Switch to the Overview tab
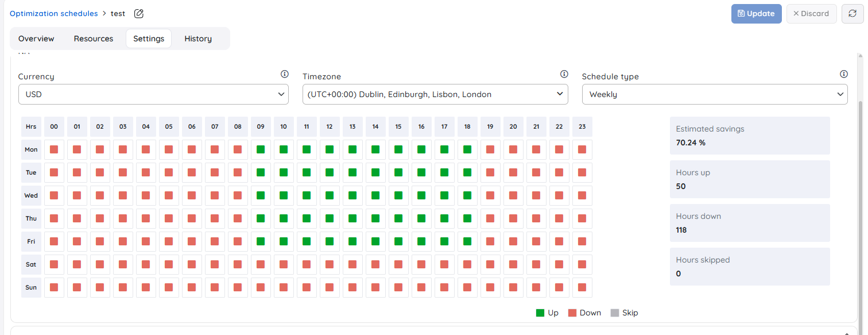This screenshot has height=335, width=868. click(x=36, y=38)
